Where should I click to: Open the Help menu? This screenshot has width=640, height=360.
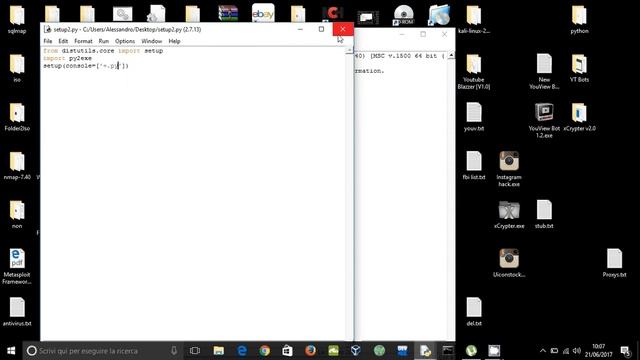tap(174, 41)
